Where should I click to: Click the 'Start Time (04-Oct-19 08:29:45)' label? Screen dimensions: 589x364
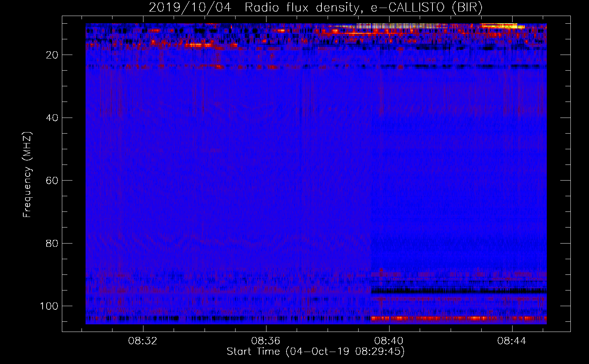316,352
